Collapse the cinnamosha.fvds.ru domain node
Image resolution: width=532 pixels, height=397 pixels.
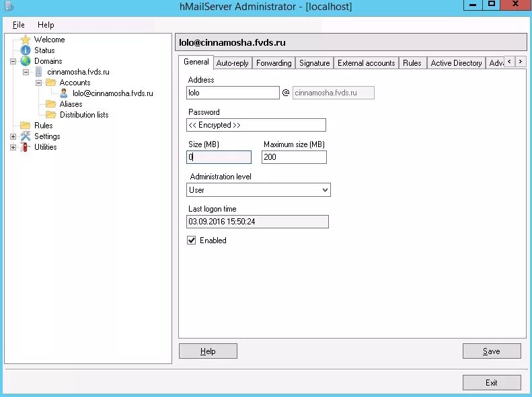point(26,72)
